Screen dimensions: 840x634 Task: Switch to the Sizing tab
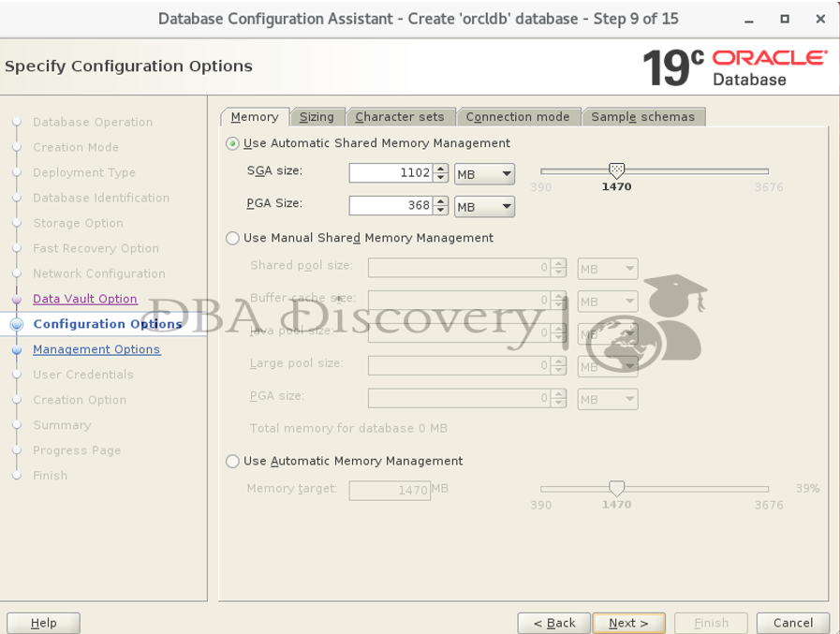tap(317, 117)
